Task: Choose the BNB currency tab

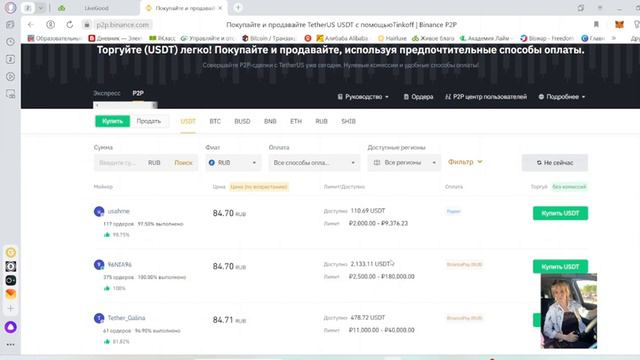Action: pyautogui.click(x=270, y=121)
